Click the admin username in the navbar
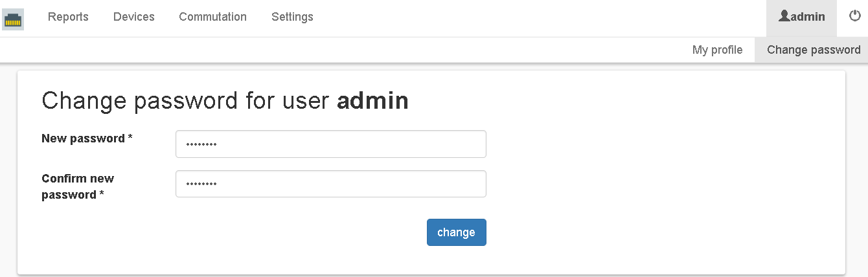 click(x=808, y=17)
